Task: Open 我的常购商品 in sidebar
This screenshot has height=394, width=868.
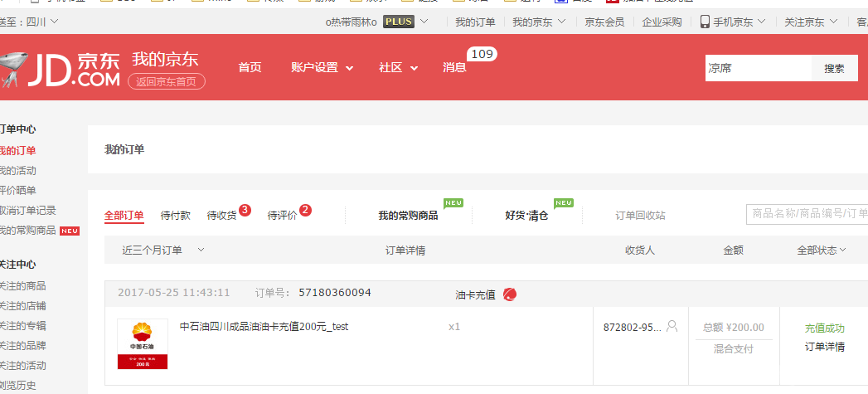Action: click(x=27, y=230)
